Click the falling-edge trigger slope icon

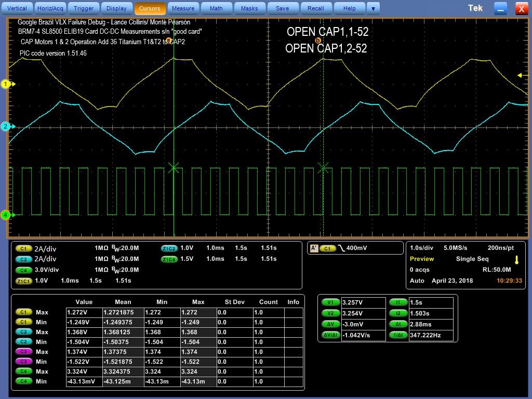(x=341, y=248)
